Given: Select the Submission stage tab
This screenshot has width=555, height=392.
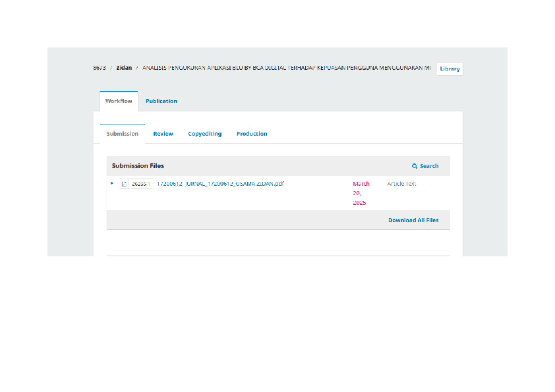Looking at the screenshot, I should coord(123,134).
